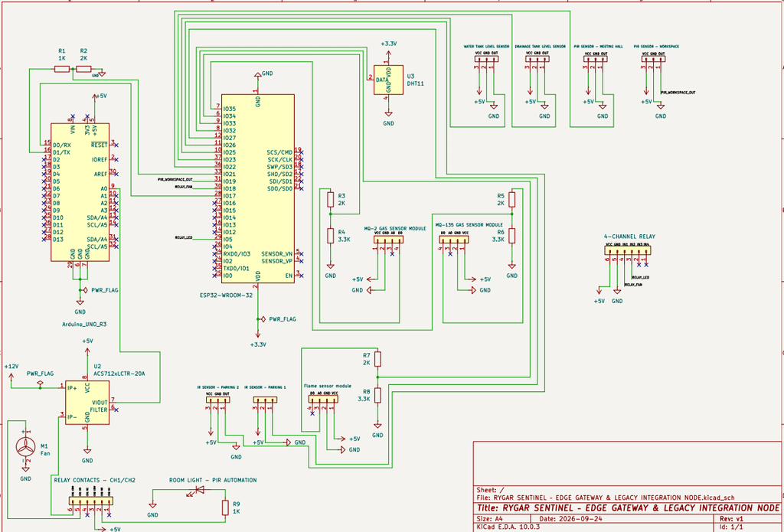Select the R5 2K resistor symbol
The image size is (784, 532).
(x=511, y=200)
